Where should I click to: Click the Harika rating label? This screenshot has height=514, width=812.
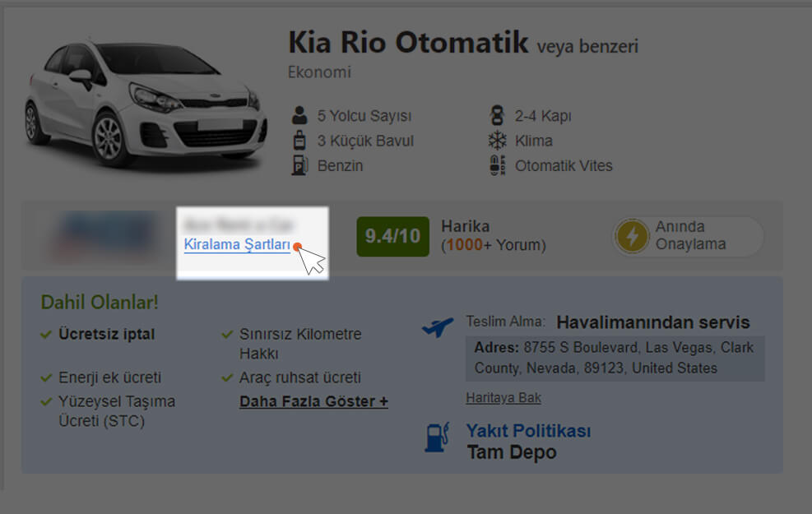tap(466, 226)
